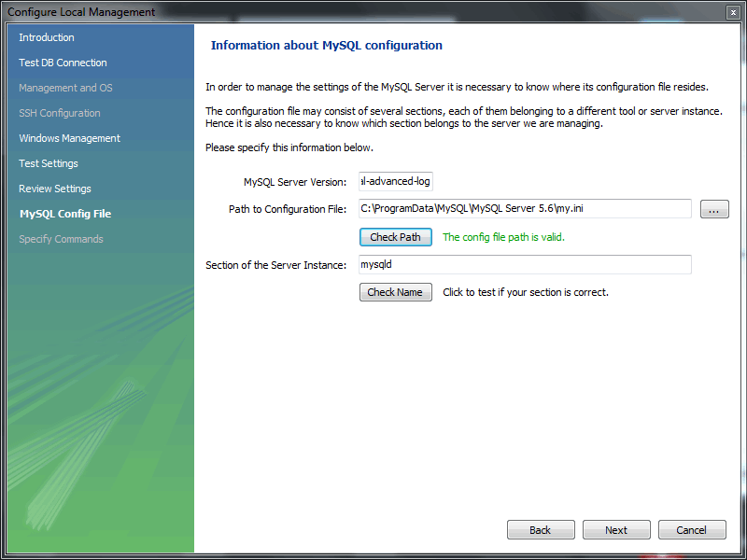Screen dimensions: 747x560
Task: Click the MySQL Server Version field
Action: pyautogui.click(x=396, y=181)
